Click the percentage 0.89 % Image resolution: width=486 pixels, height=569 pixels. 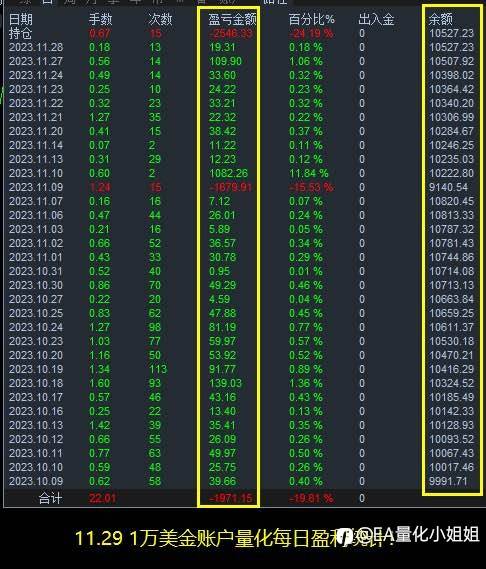(x=306, y=369)
